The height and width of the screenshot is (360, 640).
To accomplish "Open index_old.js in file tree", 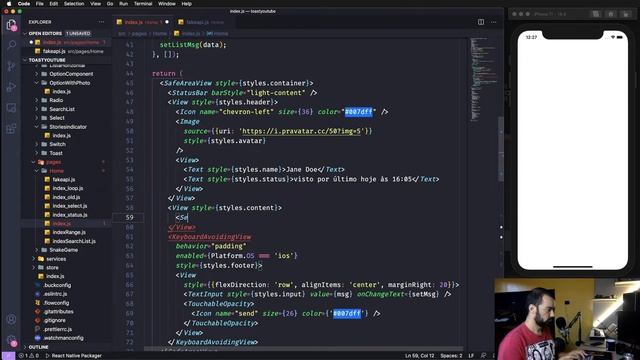I will [66, 197].
